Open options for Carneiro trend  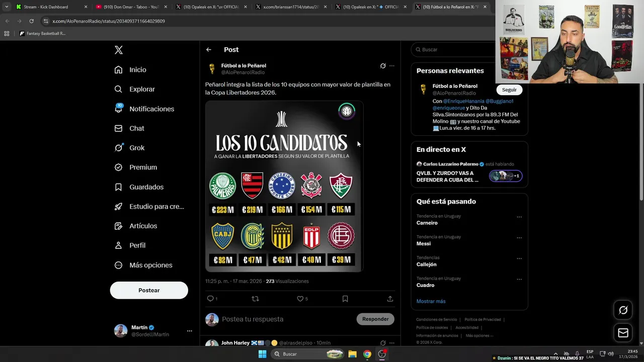519,217
